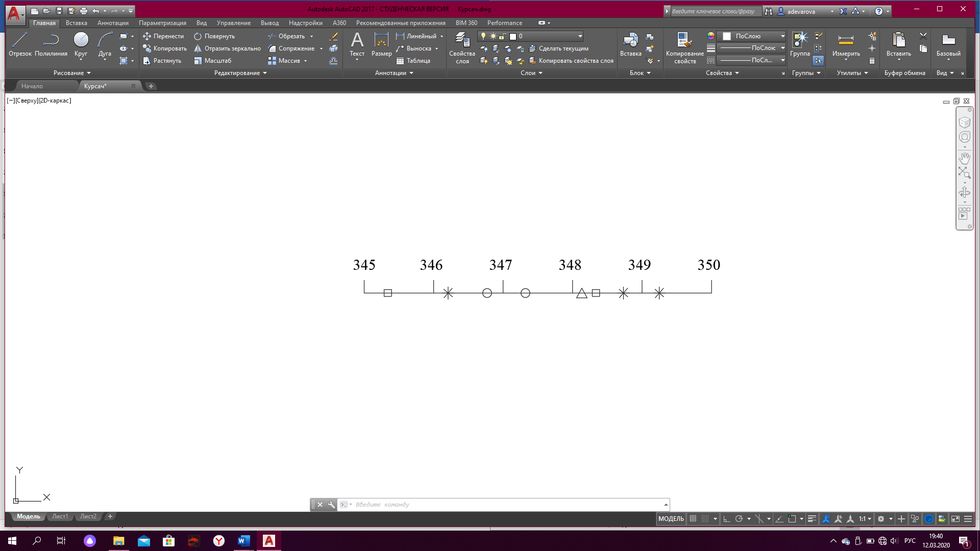This screenshot has width=980, height=551.
Task: Toggle grid display in status bar
Action: tap(693, 519)
